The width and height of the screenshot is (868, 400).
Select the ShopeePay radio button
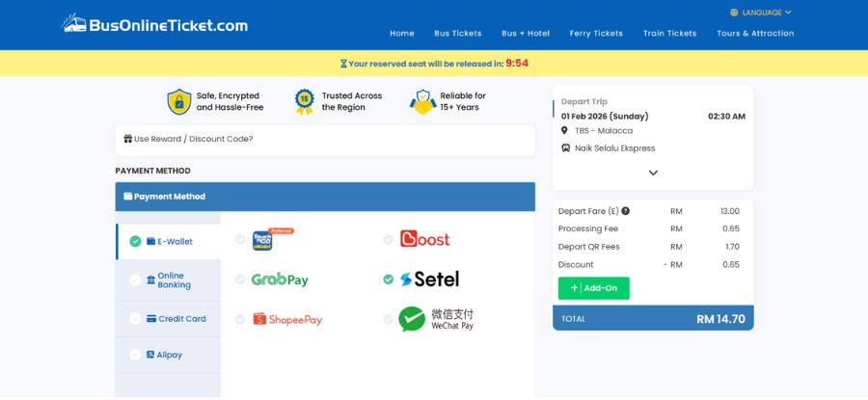pyautogui.click(x=240, y=319)
